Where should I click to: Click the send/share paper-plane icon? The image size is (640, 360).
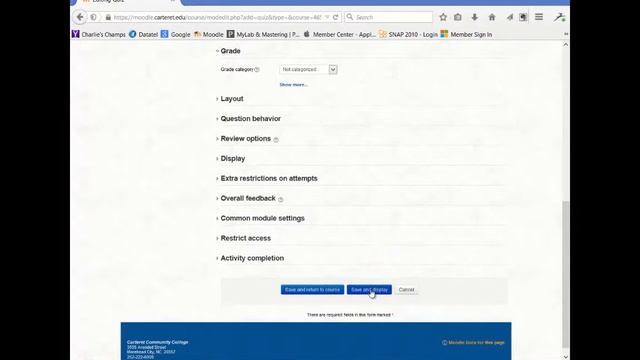coord(510,17)
